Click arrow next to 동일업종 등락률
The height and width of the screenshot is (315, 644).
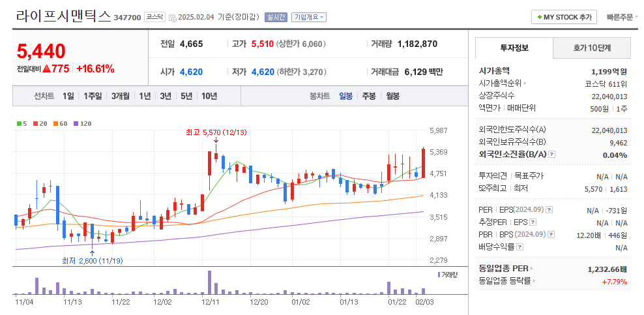(534, 281)
